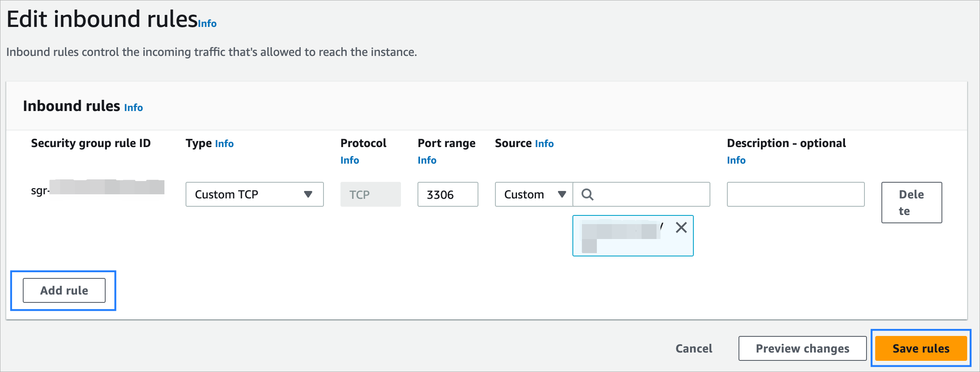980x372 pixels.
Task: Show Info for the Protocol column
Action: 350,160
